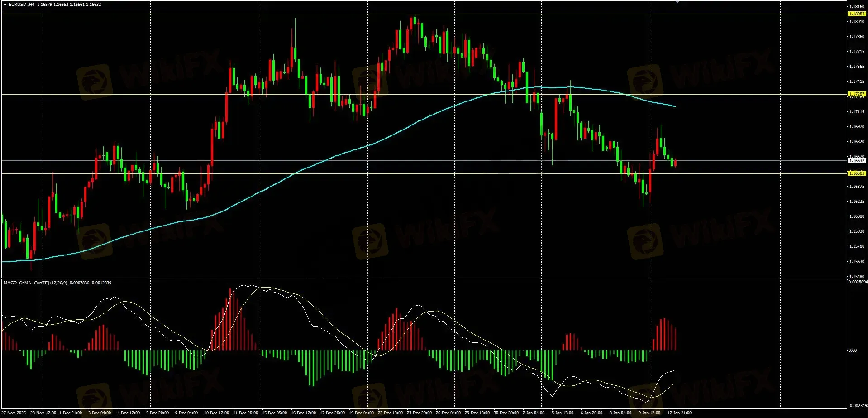Click the 8 Jan 04:00 time label
Viewport: 868px width, 418px height.
point(620,413)
